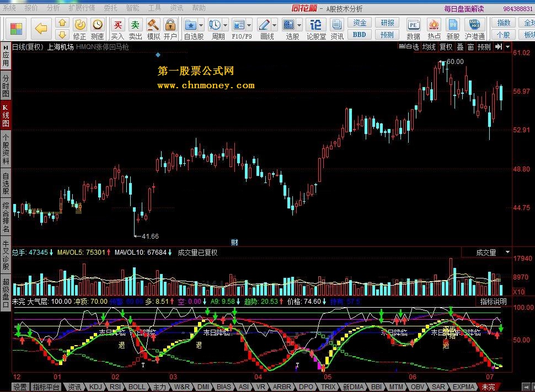Click the 每日盘面解读 link

click(x=464, y=8)
